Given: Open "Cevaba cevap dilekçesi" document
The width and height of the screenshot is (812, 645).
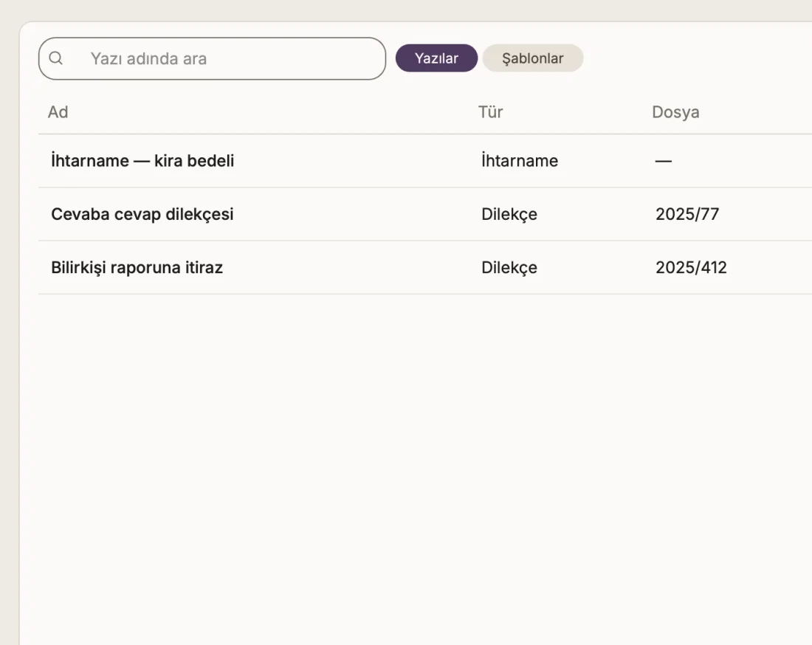Looking at the screenshot, I should click(x=142, y=214).
